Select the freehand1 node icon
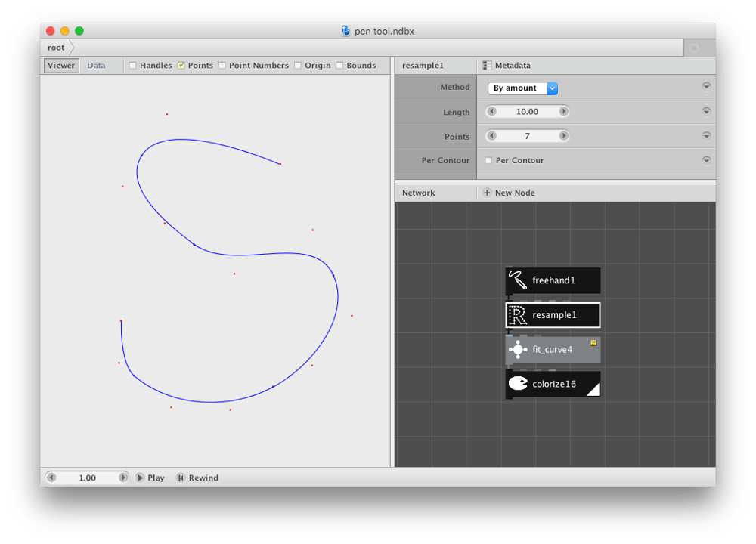Viewport: 756px width, 544px height. pos(518,280)
